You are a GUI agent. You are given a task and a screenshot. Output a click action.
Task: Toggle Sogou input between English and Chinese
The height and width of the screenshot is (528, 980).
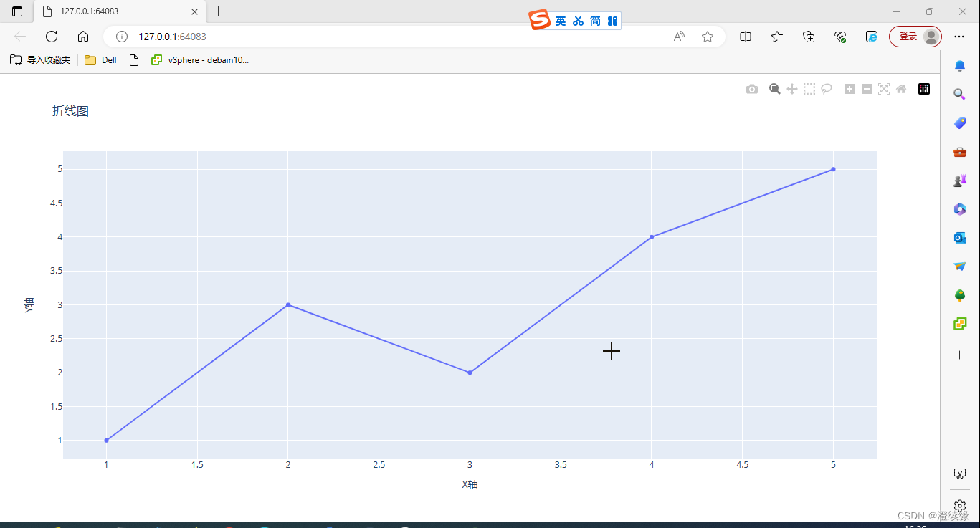click(560, 20)
